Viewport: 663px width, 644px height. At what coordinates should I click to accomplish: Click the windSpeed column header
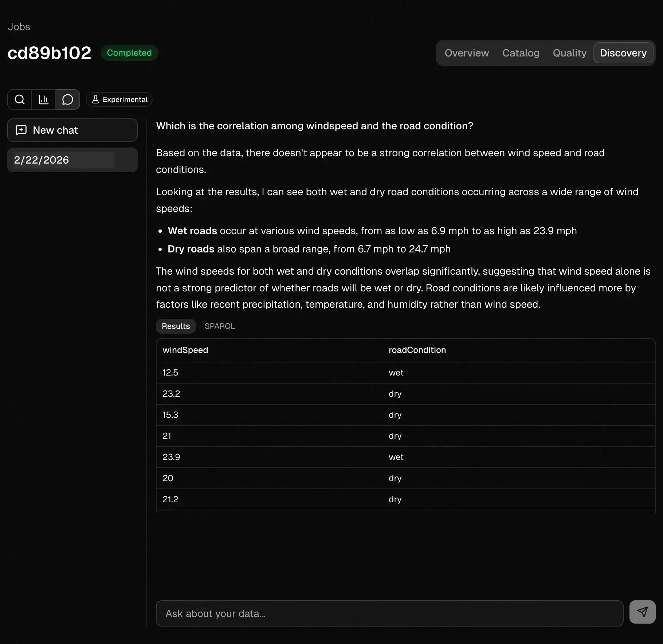coord(185,350)
